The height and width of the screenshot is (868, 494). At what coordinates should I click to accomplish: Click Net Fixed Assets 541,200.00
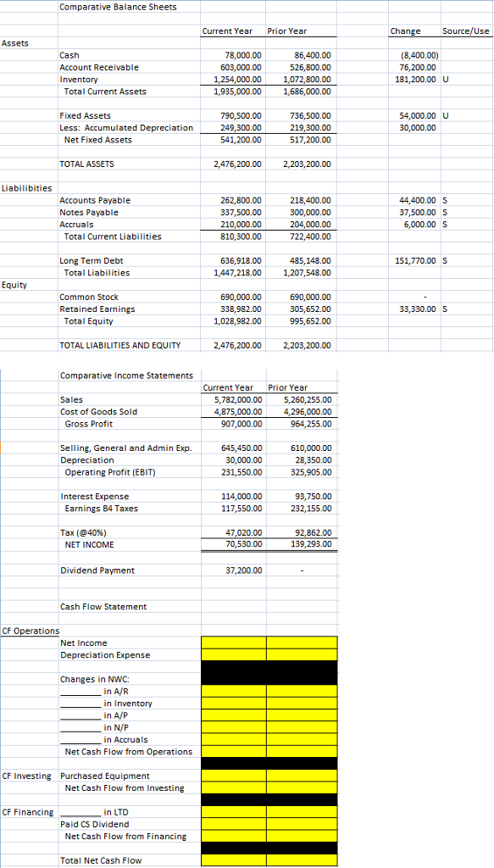(243, 140)
